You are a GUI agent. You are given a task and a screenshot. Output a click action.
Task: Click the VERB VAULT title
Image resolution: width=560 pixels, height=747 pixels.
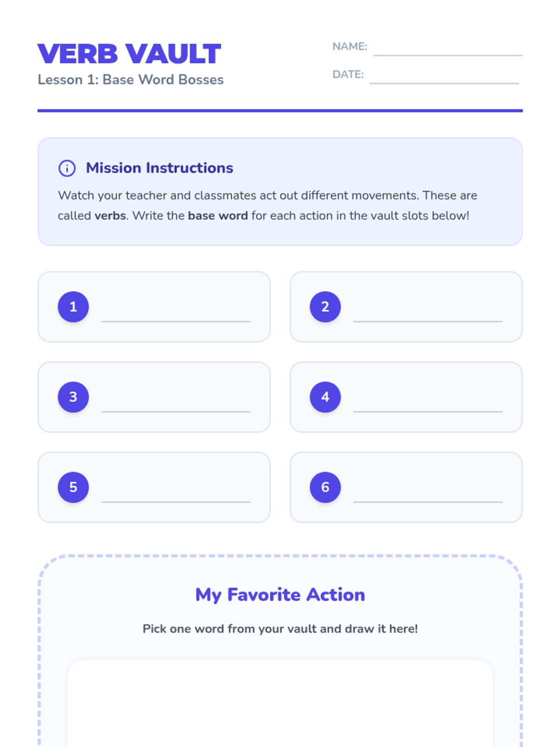[x=129, y=54]
